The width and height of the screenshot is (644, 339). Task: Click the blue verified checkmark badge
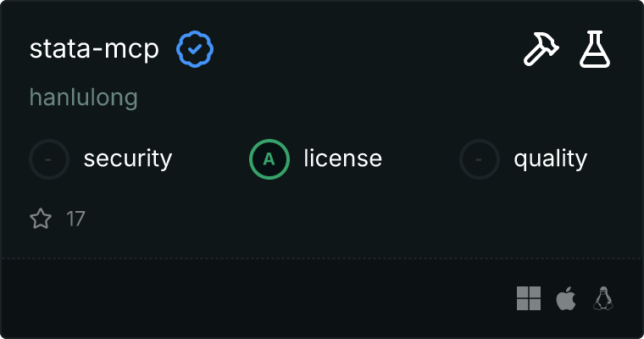195,50
